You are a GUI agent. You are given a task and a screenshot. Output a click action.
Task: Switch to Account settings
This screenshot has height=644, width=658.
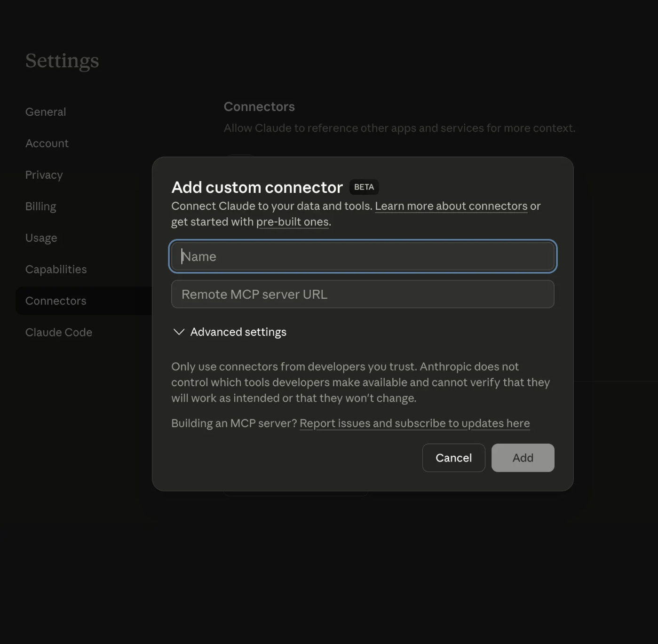point(47,143)
